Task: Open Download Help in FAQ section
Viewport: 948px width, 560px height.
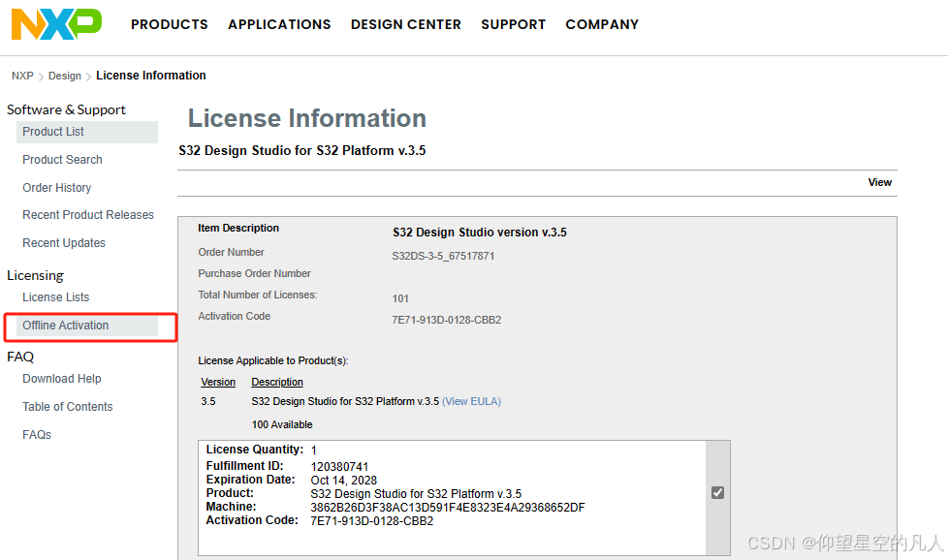Action: [62, 379]
